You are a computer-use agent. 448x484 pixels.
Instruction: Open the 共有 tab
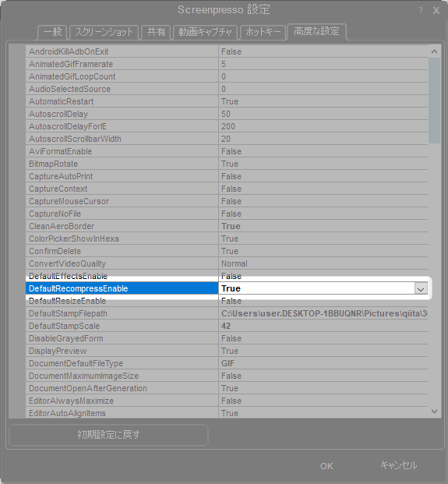pyautogui.click(x=156, y=32)
